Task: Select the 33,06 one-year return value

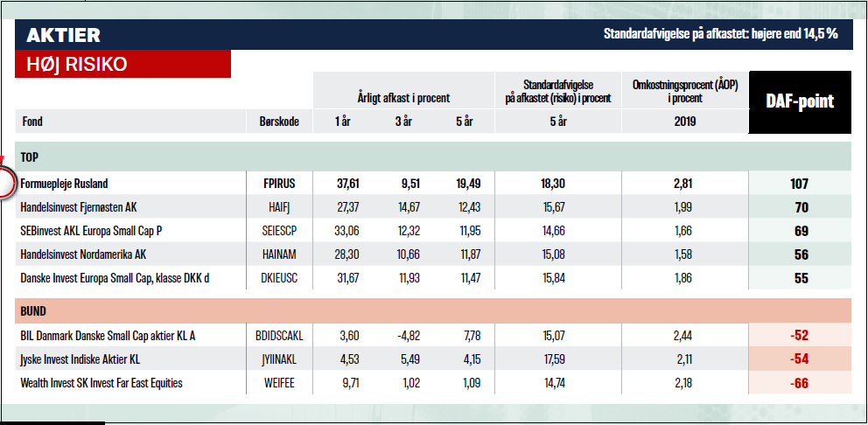Action: pos(347,232)
